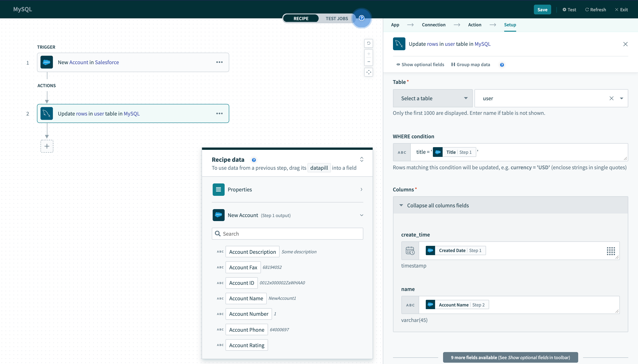Click the Account Name input field
638x364 pixels.
coord(246,298)
